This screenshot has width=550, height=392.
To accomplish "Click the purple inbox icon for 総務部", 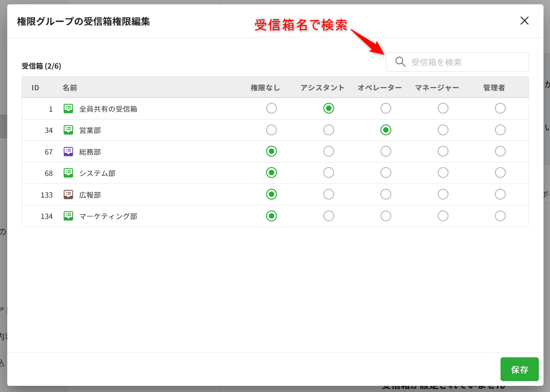I will pyautogui.click(x=68, y=151).
